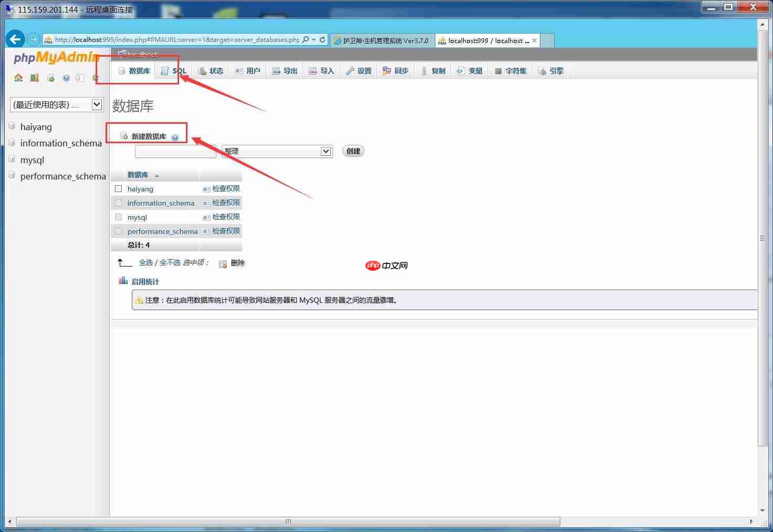The width and height of the screenshot is (773, 532).
Task: Open the phpMyAdmin home icon
Action: tap(18, 77)
